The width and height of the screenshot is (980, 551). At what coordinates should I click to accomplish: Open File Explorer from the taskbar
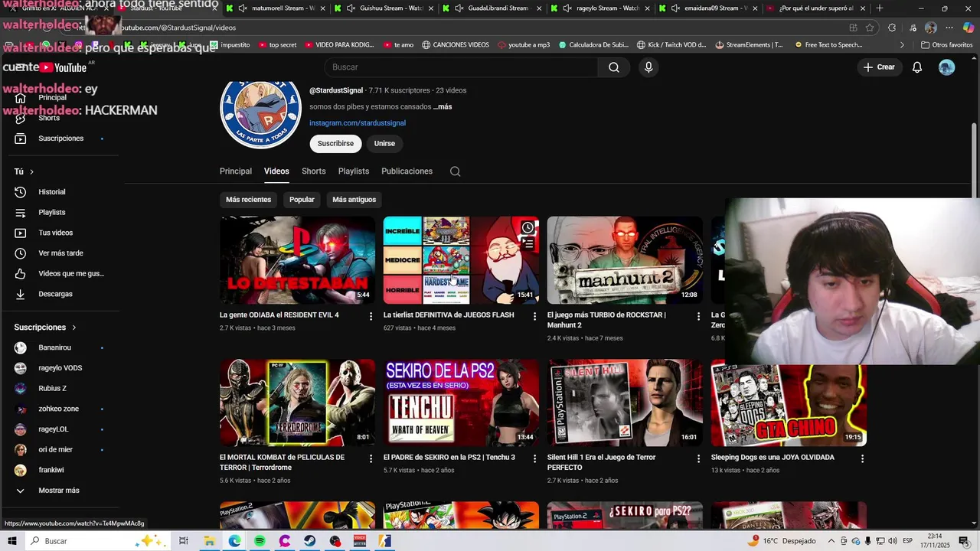pos(209,541)
